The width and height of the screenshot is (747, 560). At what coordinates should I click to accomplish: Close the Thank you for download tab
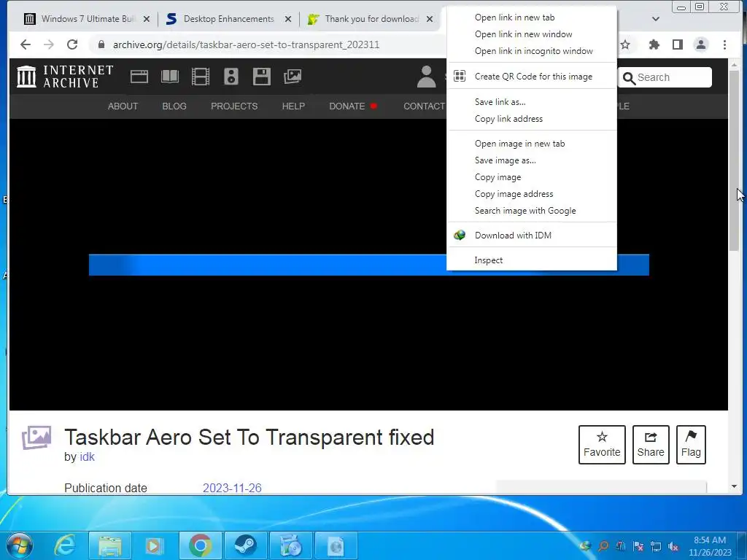tap(429, 19)
